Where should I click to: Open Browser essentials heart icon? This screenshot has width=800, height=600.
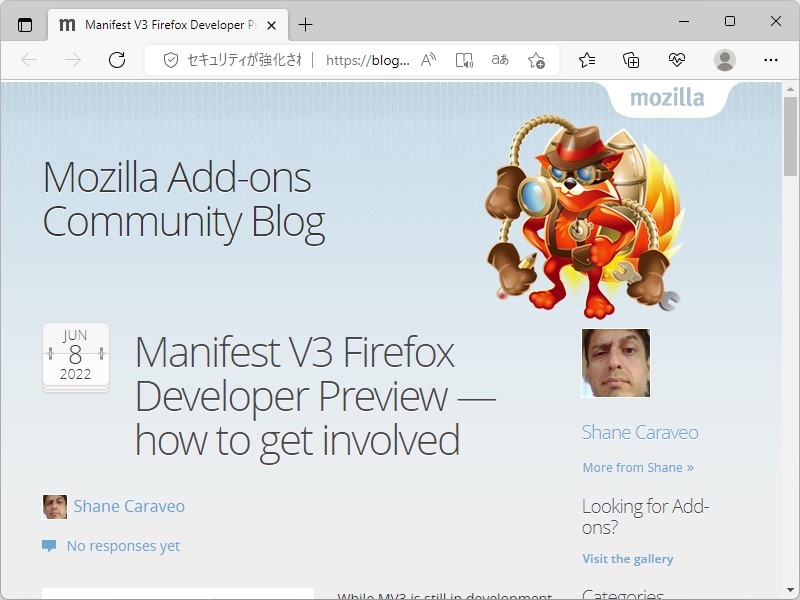tap(676, 60)
